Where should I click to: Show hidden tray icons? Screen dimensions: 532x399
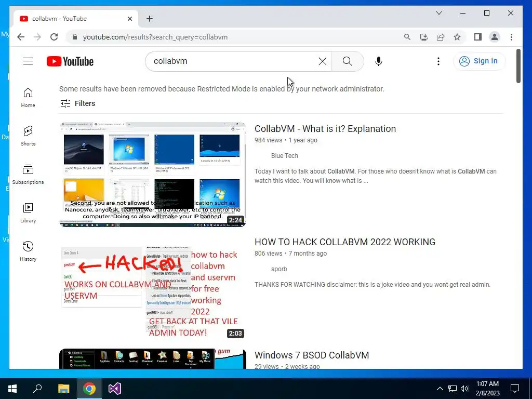pos(440,389)
